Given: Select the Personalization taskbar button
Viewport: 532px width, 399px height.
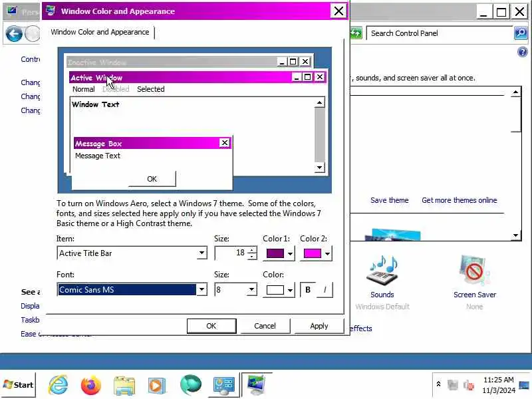Looking at the screenshot, I should pyautogui.click(x=257, y=385).
